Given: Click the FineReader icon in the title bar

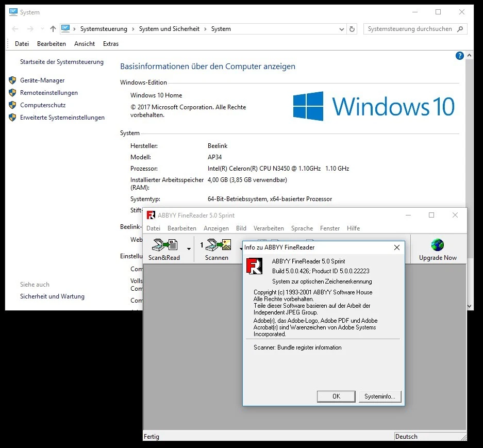Looking at the screenshot, I should tap(151, 215).
